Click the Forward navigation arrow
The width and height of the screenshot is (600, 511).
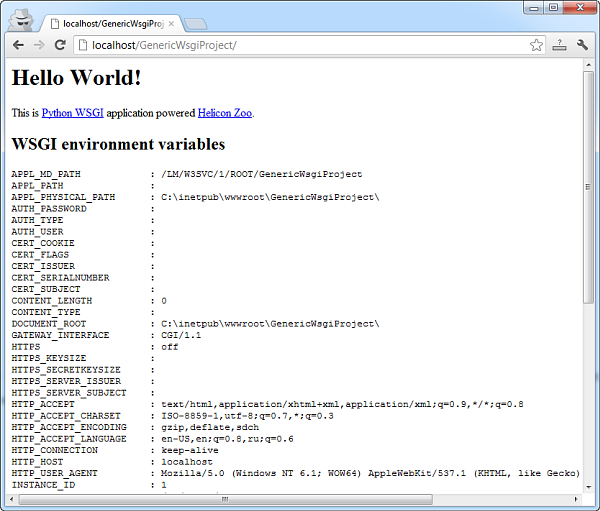tap(39, 45)
